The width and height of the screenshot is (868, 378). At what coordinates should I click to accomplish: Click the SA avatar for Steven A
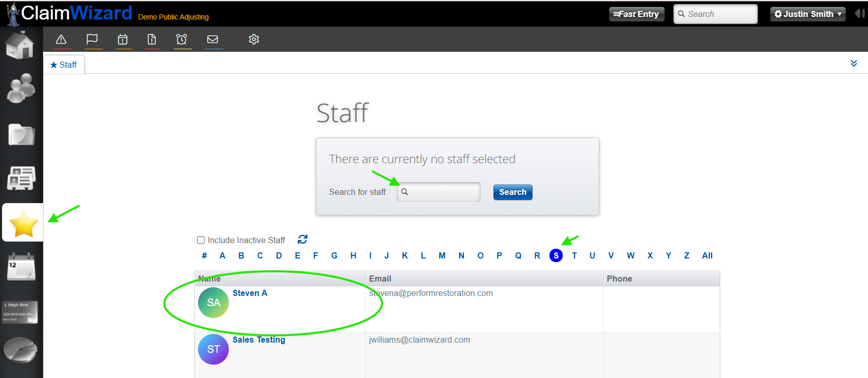pyautogui.click(x=213, y=303)
